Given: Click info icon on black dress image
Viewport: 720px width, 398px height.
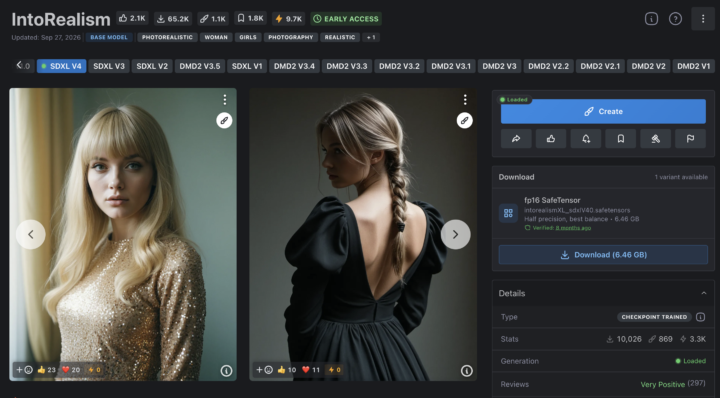Looking at the screenshot, I should click(467, 370).
